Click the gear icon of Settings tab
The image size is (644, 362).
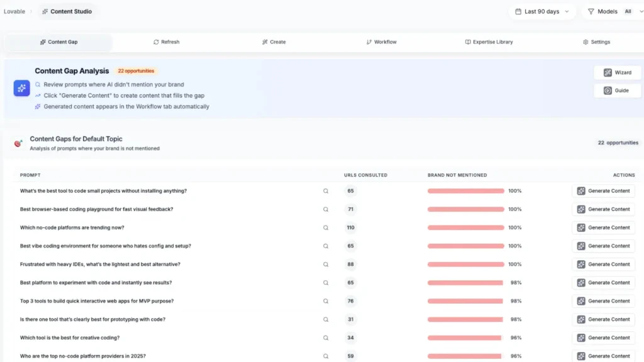(x=586, y=42)
